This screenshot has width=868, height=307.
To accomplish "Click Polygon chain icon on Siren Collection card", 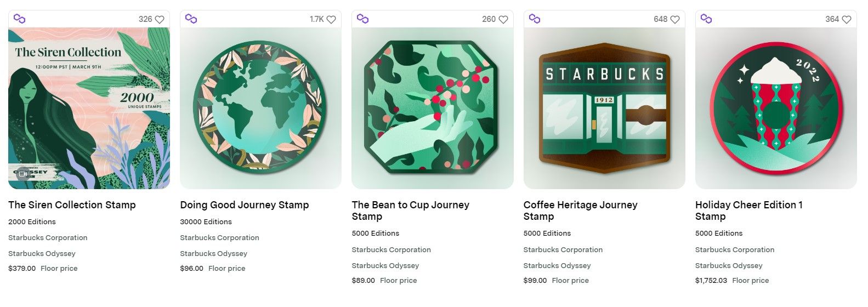I will [19, 19].
